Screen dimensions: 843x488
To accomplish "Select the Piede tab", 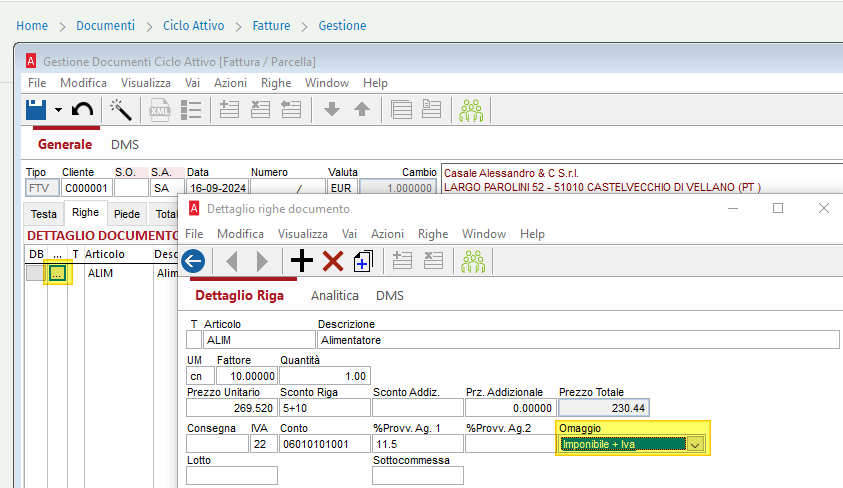I will [x=127, y=214].
